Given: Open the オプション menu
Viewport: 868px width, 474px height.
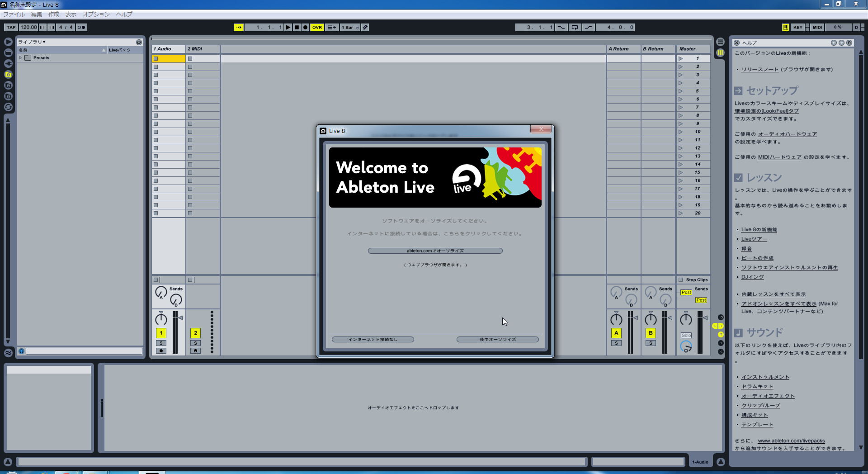Looking at the screenshot, I should coord(96,14).
